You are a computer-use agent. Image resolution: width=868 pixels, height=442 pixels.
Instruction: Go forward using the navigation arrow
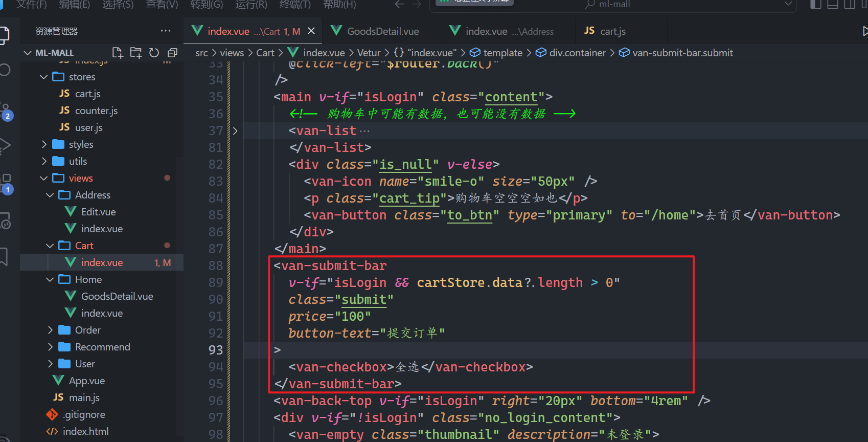417,4
